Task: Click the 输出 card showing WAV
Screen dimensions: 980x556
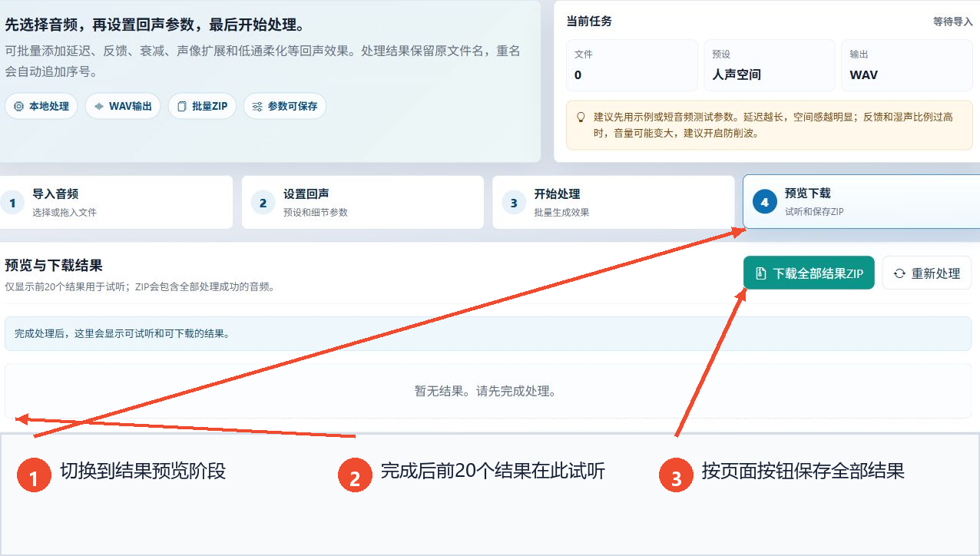Action: [907, 65]
